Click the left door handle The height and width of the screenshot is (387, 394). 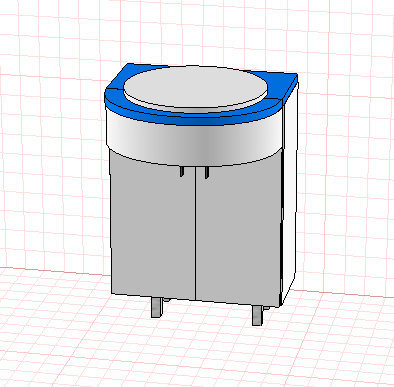click(x=182, y=172)
